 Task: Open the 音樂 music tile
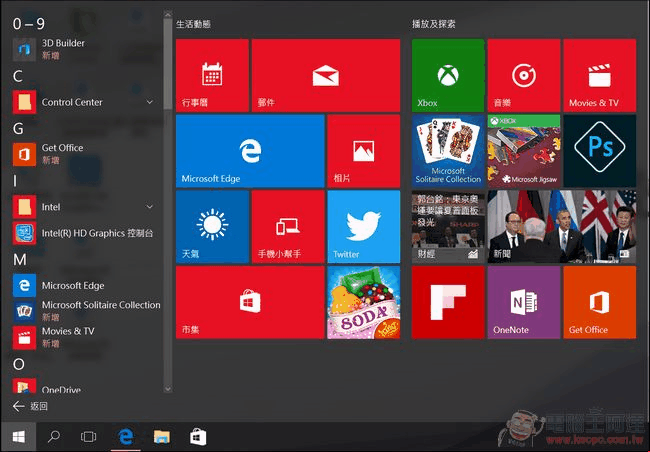[524, 75]
